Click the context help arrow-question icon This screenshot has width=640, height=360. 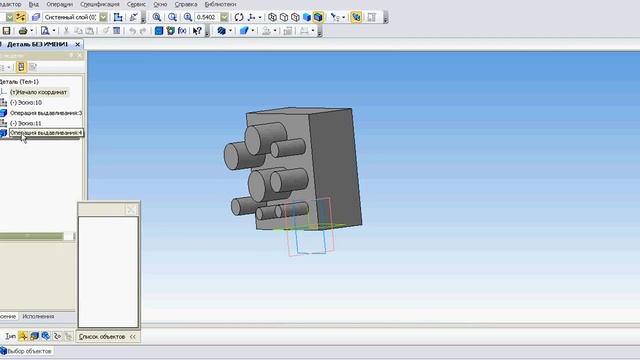pos(197,31)
